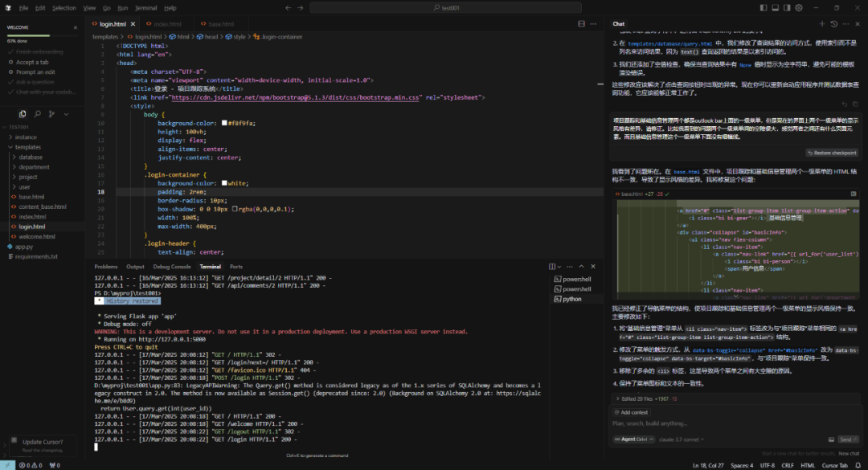Open terminal launch profile dropdown arrow
This screenshot has height=470, width=868.
(559, 266)
